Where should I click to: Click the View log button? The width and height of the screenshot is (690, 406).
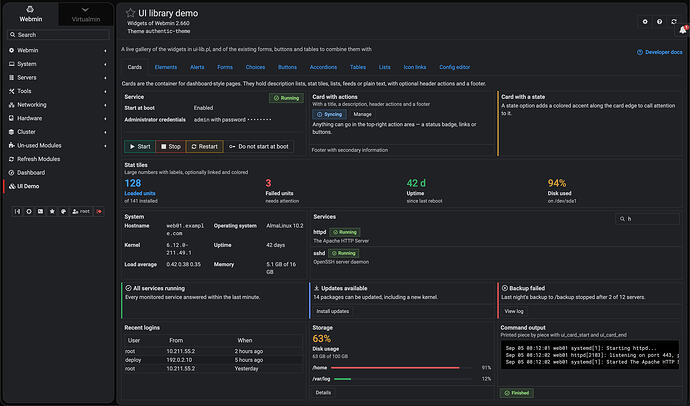pyautogui.click(x=514, y=311)
